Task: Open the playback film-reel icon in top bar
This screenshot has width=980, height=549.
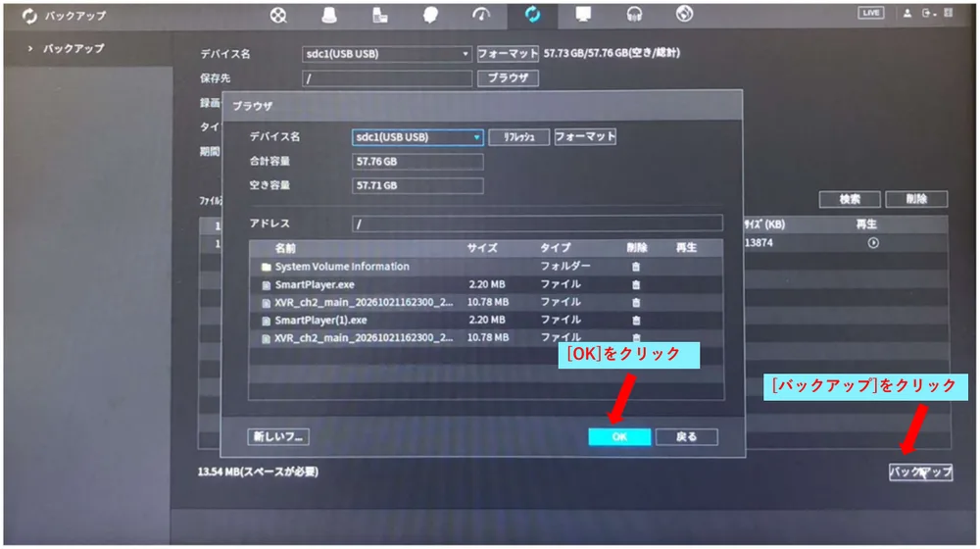Action: tap(278, 15)
